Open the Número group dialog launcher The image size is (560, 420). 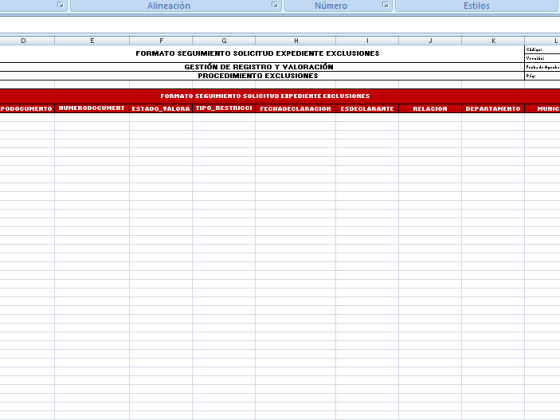point(385,5)
